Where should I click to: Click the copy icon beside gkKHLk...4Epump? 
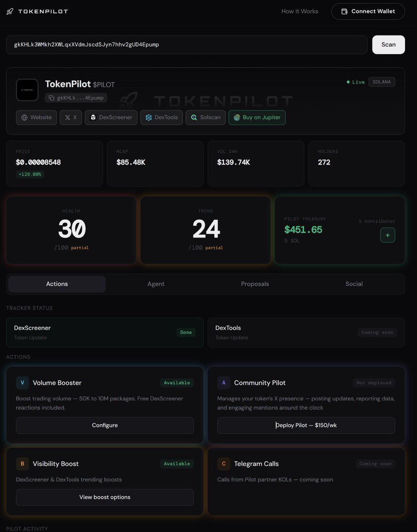[51, 98]
